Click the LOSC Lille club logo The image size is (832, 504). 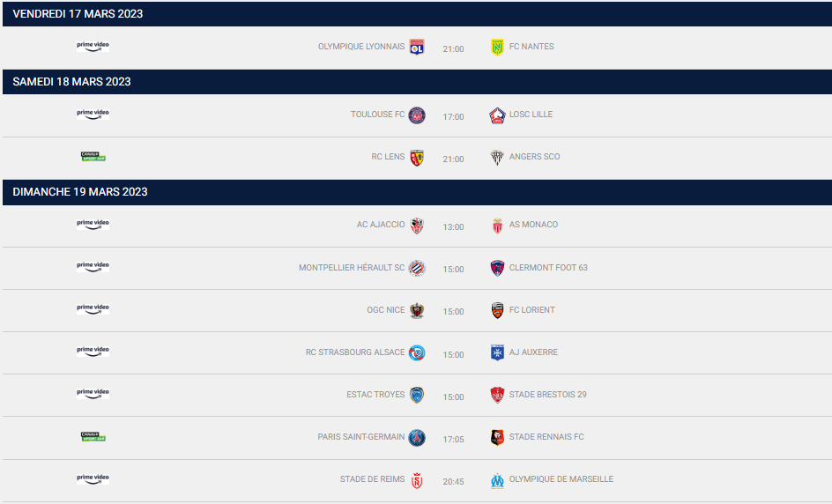(497, 115)
